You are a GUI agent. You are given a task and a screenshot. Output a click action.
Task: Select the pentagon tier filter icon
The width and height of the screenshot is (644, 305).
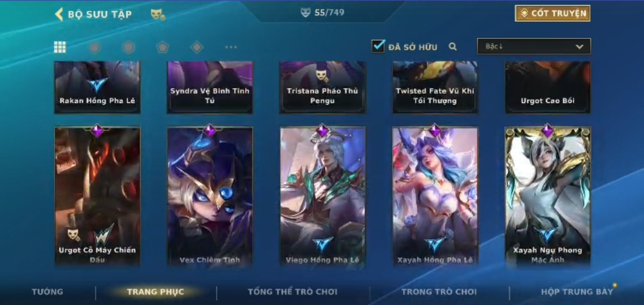point(163,47)
